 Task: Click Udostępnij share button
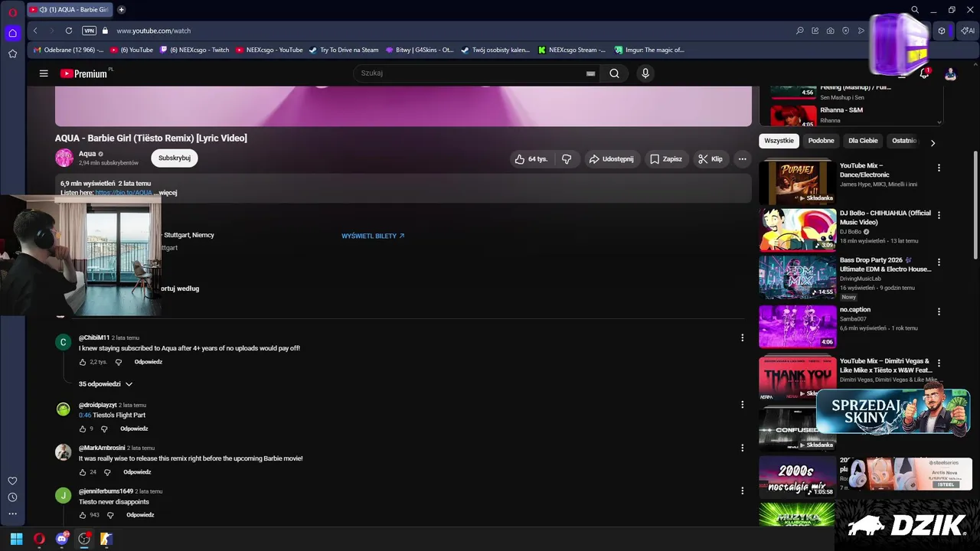click(611, 159)
